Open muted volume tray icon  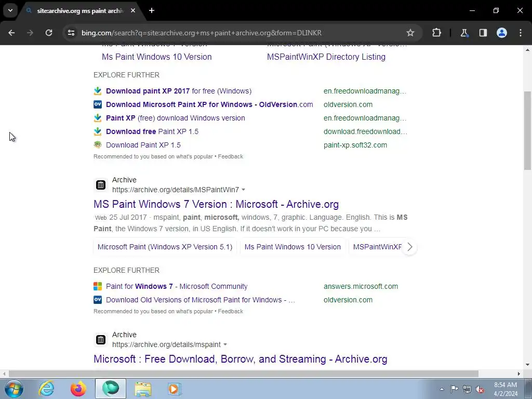480,389
